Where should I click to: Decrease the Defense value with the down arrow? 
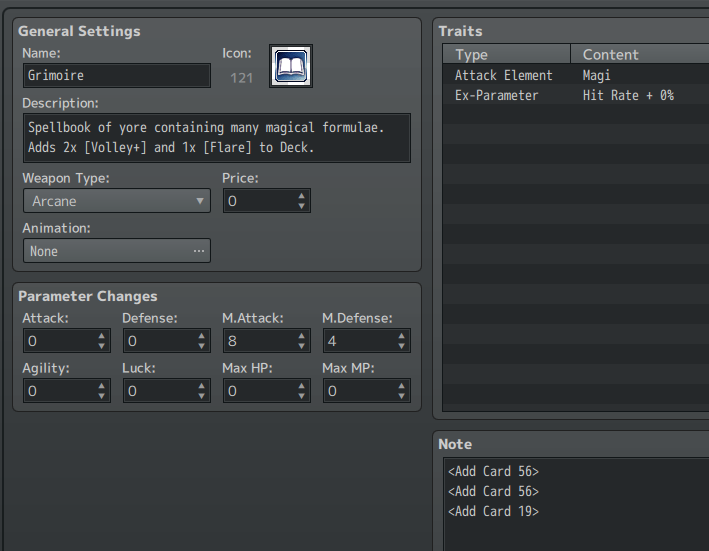(202, 346)
